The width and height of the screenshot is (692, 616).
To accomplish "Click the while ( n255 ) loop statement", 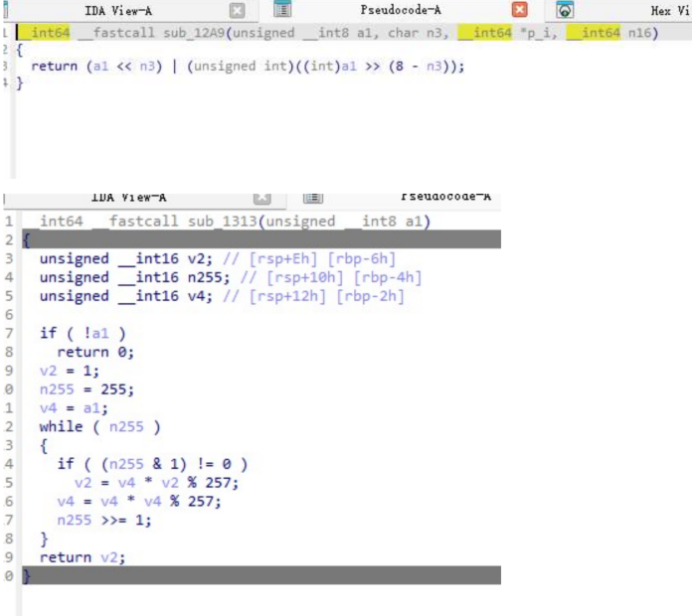I will (99, 427).
